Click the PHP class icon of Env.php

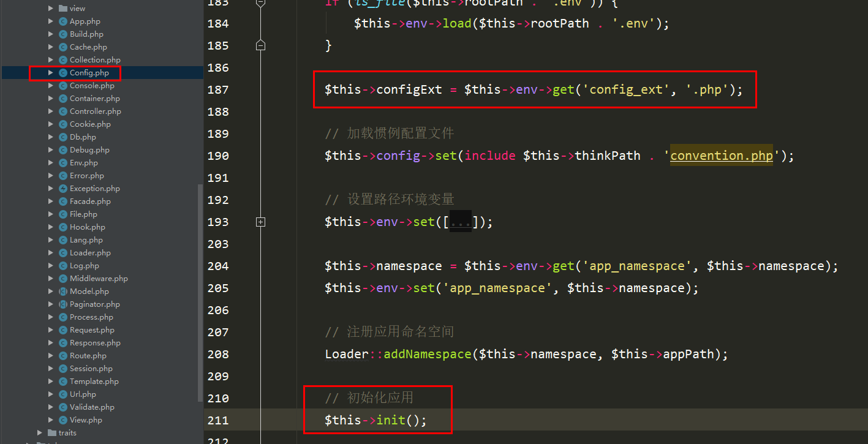[63, 163]
